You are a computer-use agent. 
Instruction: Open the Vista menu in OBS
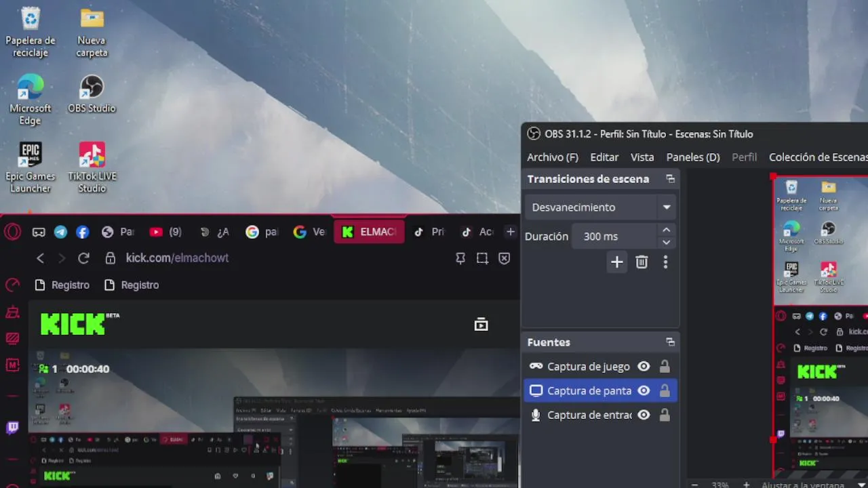point(642,157)
